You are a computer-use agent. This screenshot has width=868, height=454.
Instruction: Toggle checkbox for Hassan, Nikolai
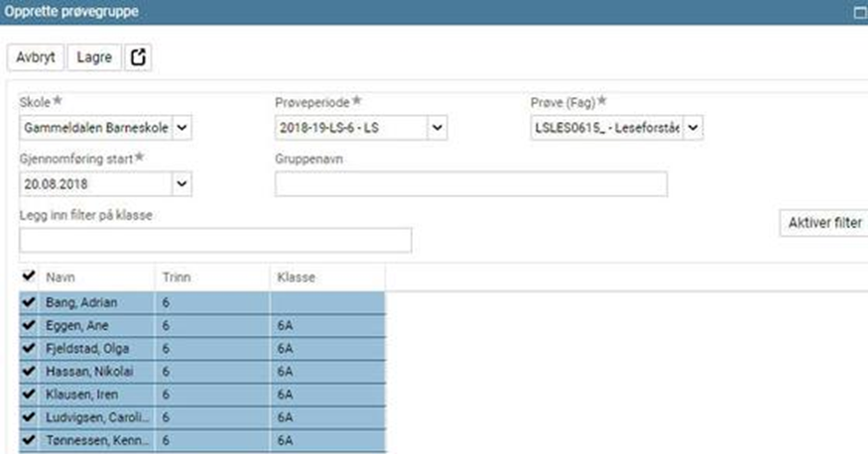pyautogui.click(x=28, y=371)
